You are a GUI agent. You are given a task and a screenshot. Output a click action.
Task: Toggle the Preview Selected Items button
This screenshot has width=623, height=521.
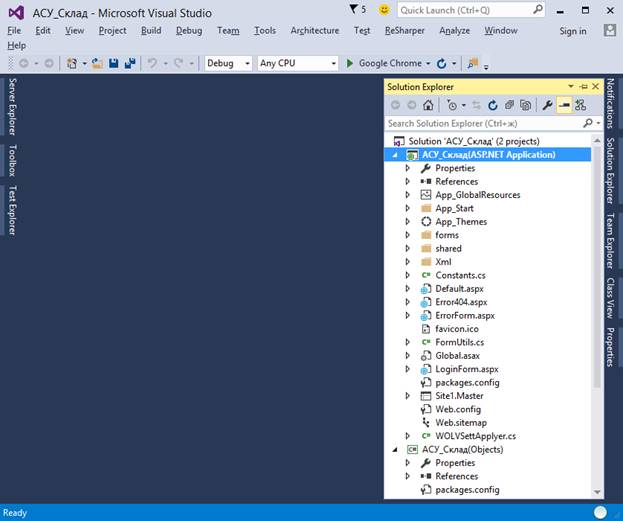coord(564,105)
